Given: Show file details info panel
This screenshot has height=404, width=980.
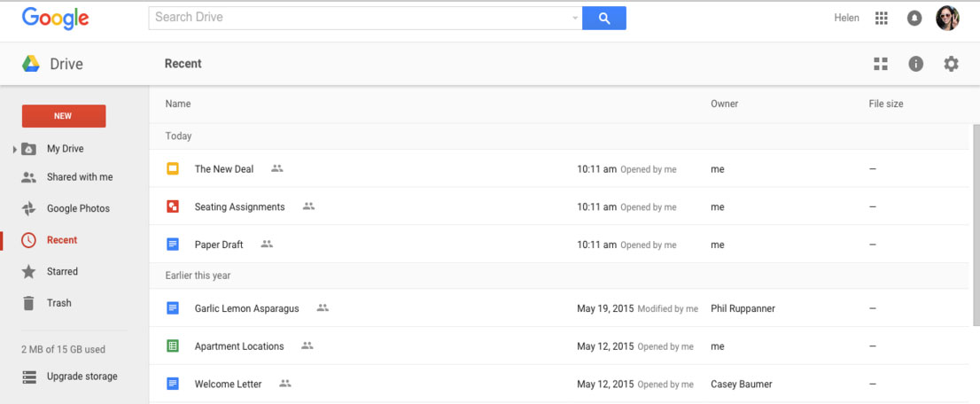Looking at the screenshot, I should click(915, 64).
